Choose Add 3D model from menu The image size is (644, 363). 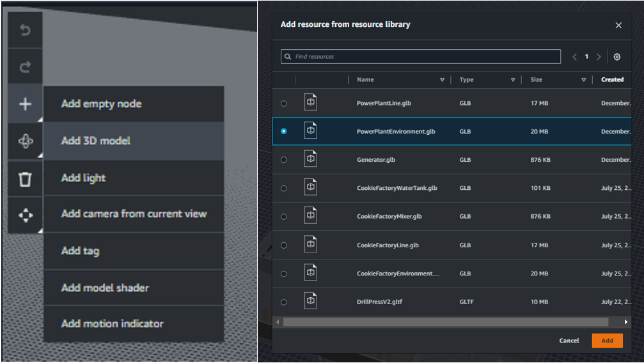[134, 141]
